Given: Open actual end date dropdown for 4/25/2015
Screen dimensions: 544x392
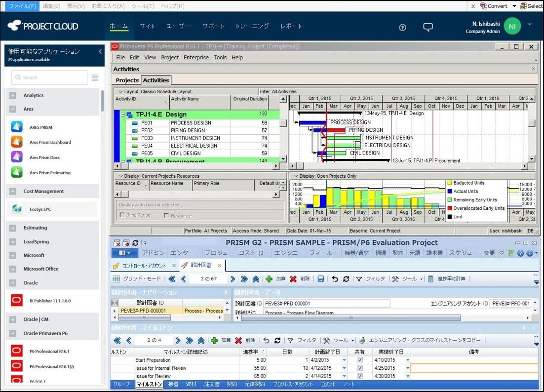Looking at the screenshot, I should click(x=408, y=368).
